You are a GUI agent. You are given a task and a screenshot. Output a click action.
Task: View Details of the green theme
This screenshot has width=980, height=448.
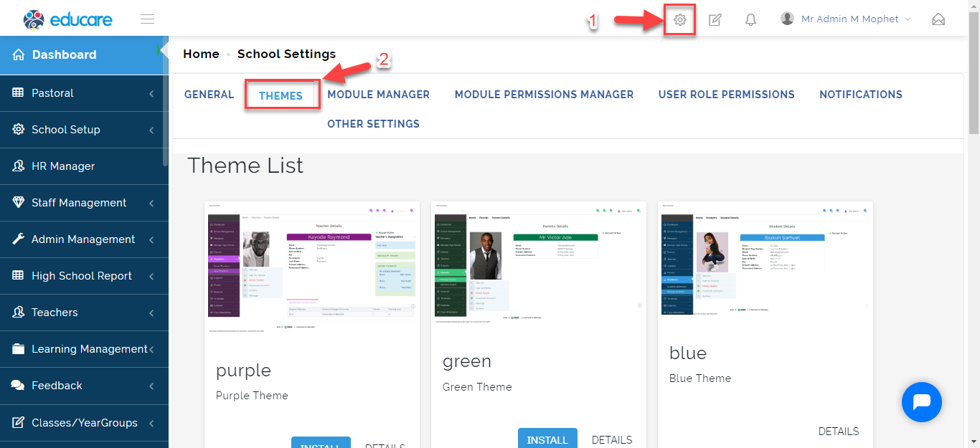click(x=612, y=440)
